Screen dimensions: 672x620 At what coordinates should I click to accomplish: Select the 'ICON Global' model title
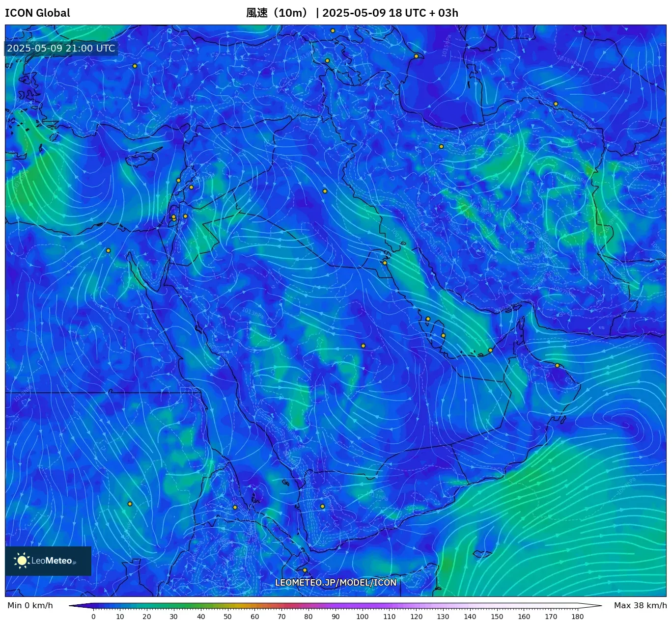(37, 13)
